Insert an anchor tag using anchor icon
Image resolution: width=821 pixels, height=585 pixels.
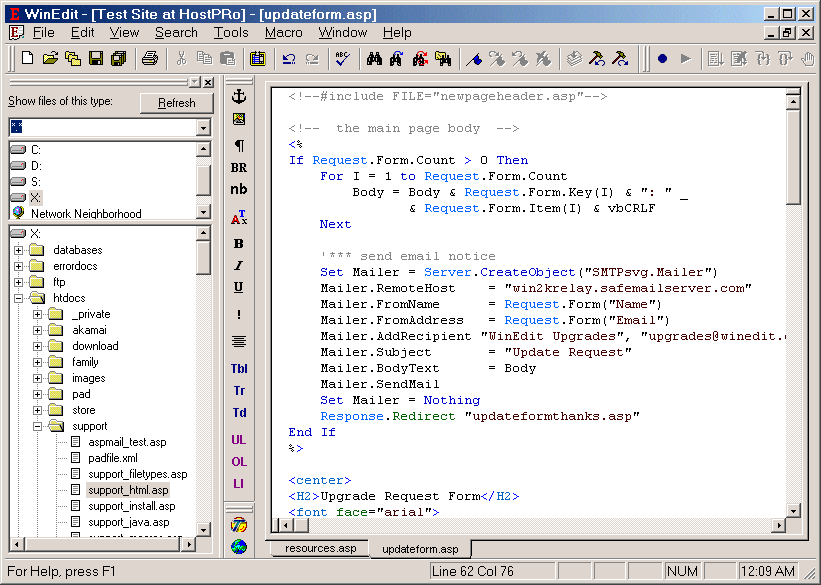[x=239, y=96]
